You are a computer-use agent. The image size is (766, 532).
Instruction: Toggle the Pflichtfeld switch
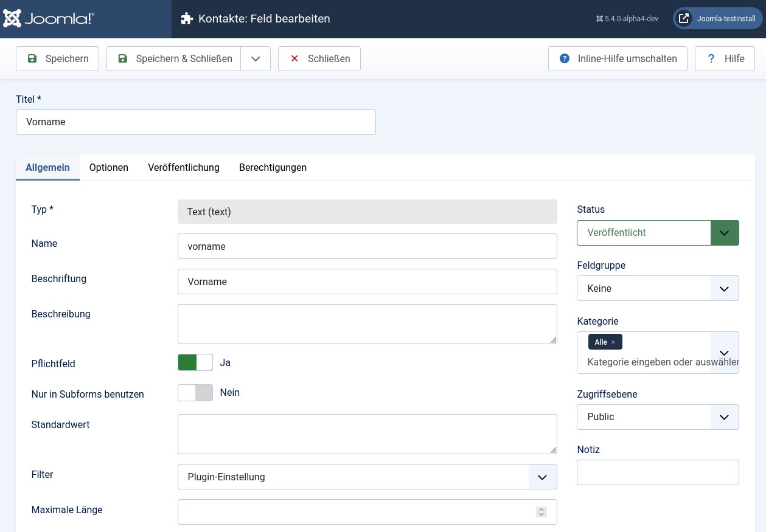(195, 363)
